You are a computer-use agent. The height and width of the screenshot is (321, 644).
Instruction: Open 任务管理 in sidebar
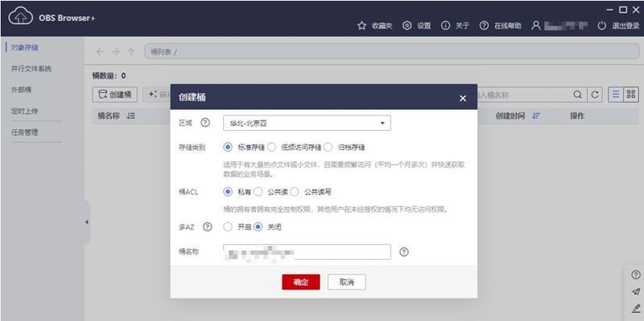point(25,132)
